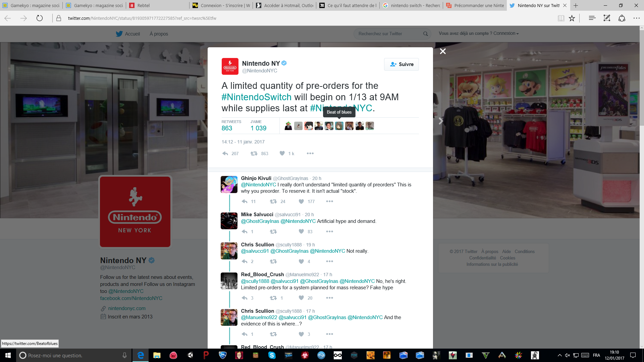This screenshot has width=644, height=362.
Task: Click Cortana 'Posez-moi une question' box
Action: click(74, 355)
